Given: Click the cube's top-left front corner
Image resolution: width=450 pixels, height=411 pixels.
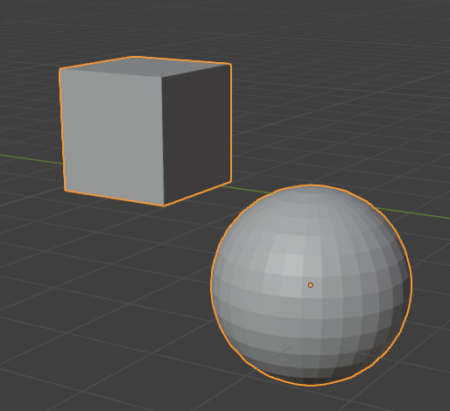Looking at the screenshot, I should point(60,69).
